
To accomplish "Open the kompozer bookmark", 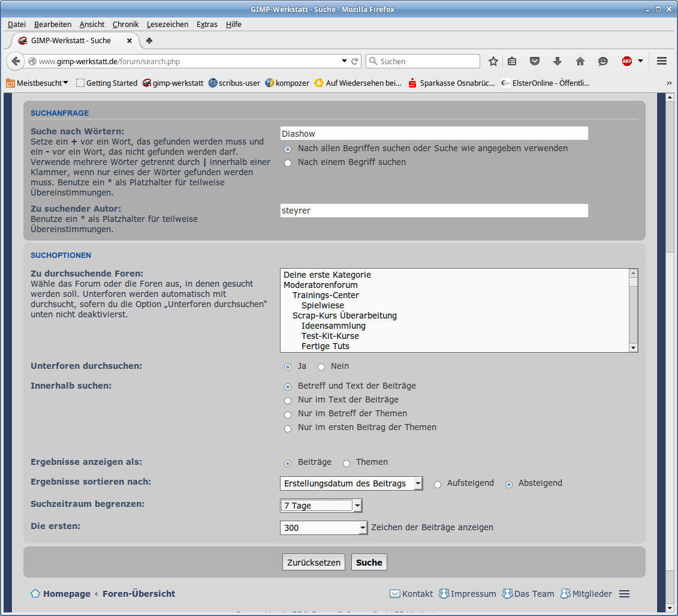I will pos(287,83).
